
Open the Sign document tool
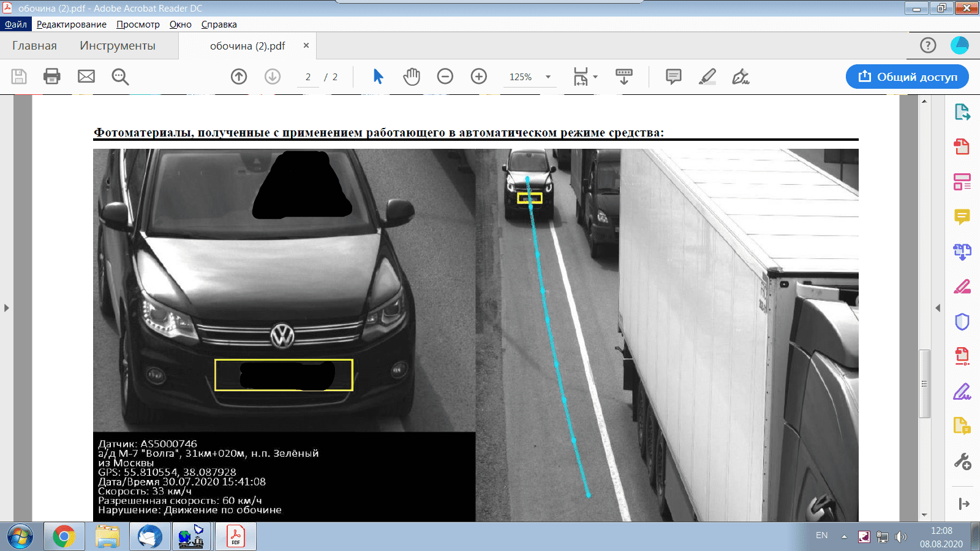(x=741, y=77)
